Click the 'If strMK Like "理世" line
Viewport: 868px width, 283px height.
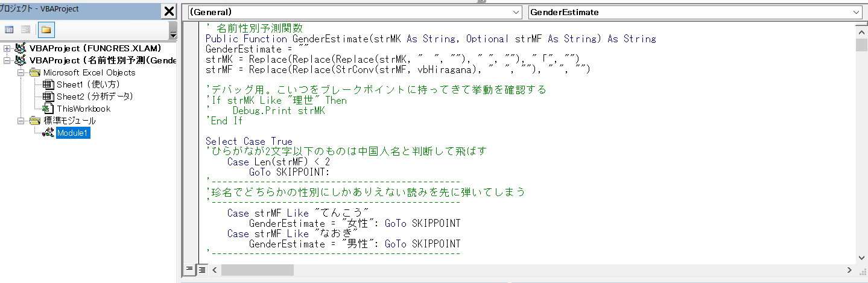coord(276,100)
